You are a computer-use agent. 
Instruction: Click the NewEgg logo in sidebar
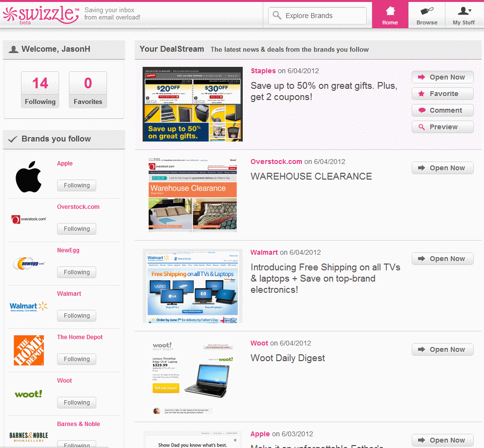tap(29, 264)
